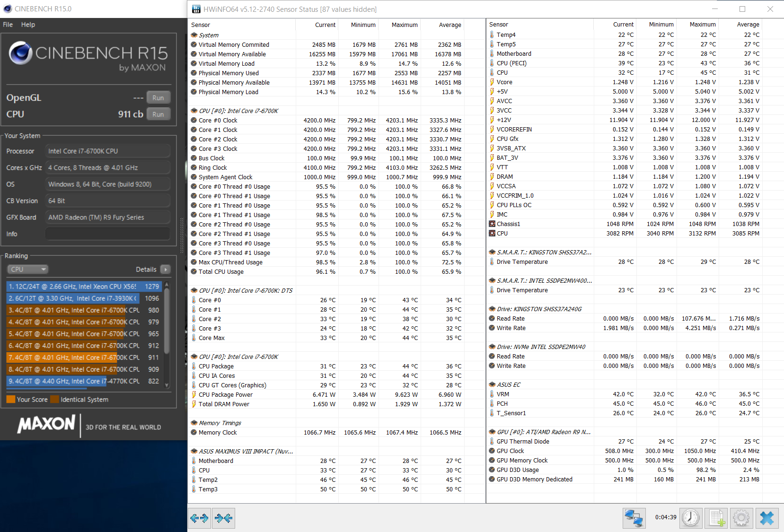Click the Total CPU Usage clock icon
The width and height of the screenshot is (784, 532).
[x=194, y=272]
